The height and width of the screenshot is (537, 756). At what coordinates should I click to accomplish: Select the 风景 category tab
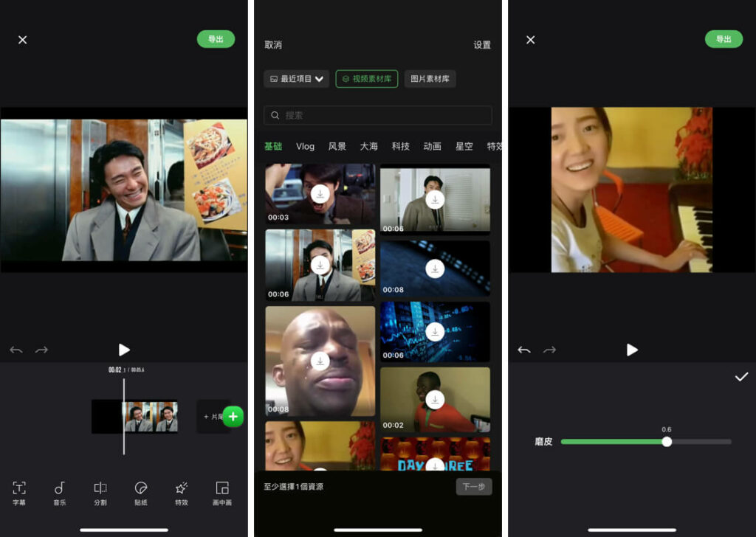click(337, 146)
